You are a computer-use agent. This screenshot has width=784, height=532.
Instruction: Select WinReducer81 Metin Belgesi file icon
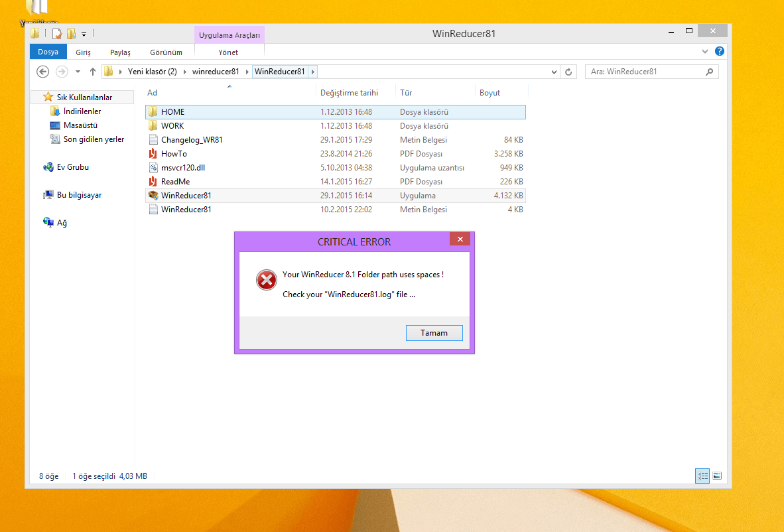coord(153,210)
